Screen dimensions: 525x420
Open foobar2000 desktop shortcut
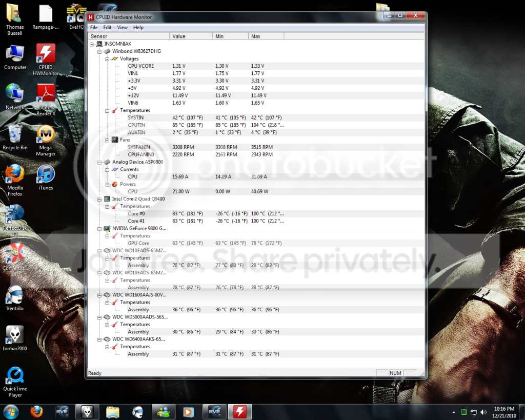15,338
